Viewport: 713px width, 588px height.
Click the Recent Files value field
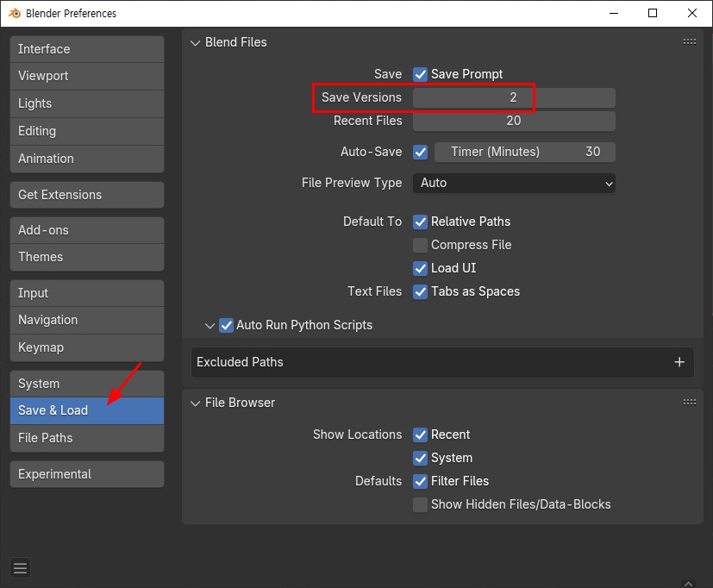(514, 121)
